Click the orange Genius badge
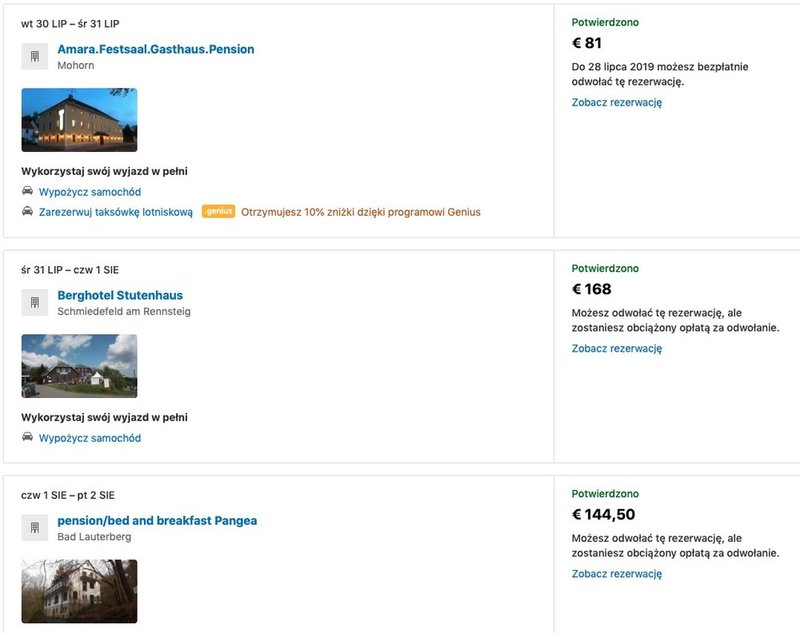This screenshot has width=800, height=633. (218, 212)
